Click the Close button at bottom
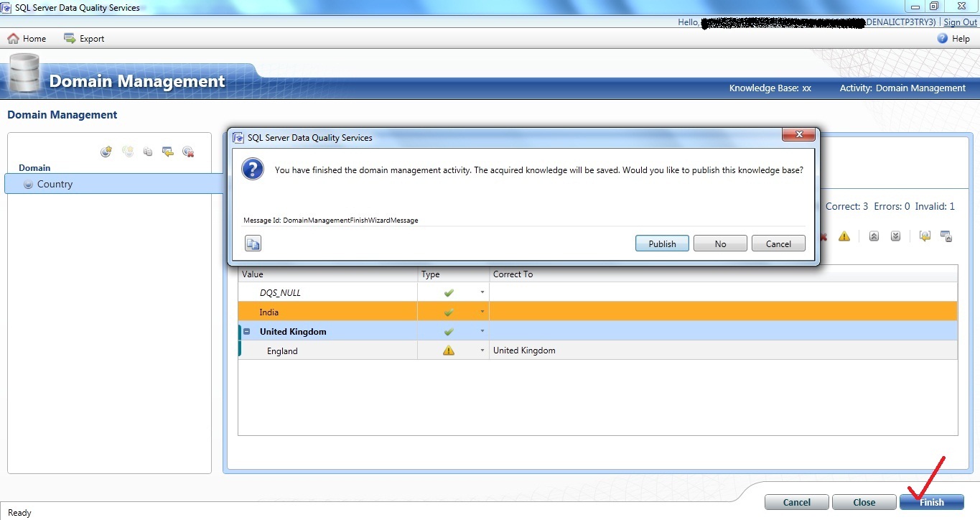 click(x=864, y=502)
